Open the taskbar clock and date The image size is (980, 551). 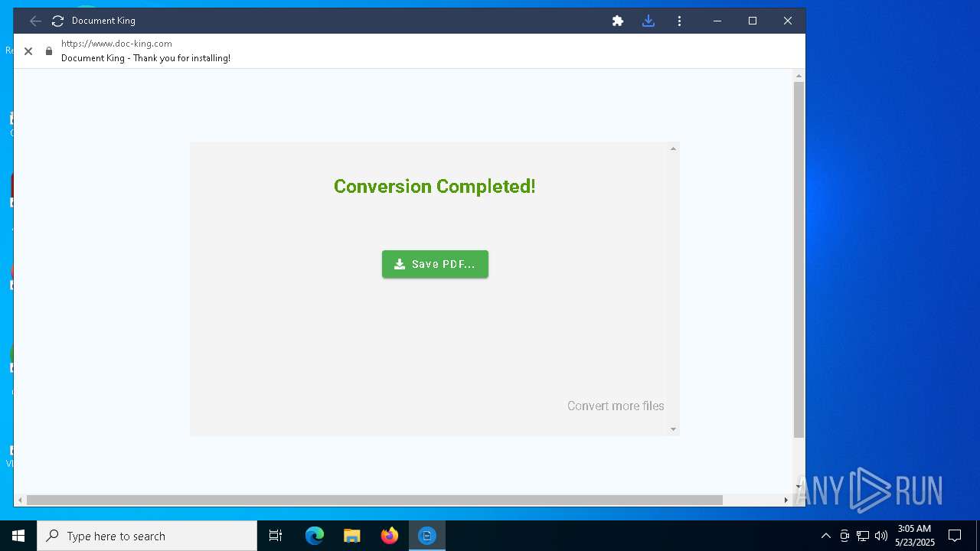click(x=914, y=536)
